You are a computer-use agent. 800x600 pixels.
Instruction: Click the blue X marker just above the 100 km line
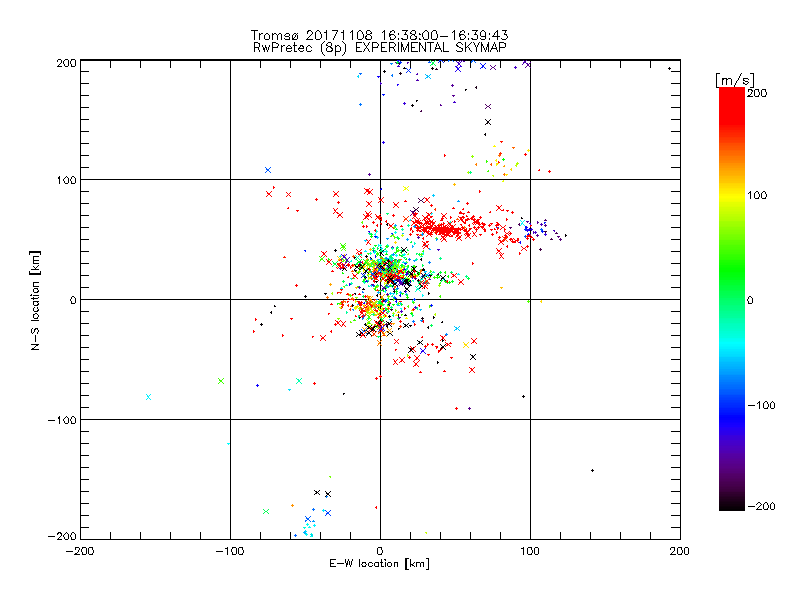click(x=268, y=170)
